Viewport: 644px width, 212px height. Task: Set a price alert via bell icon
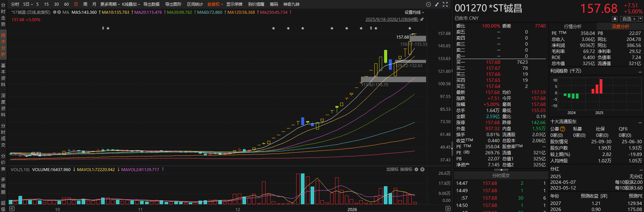(x=615, y=19)
